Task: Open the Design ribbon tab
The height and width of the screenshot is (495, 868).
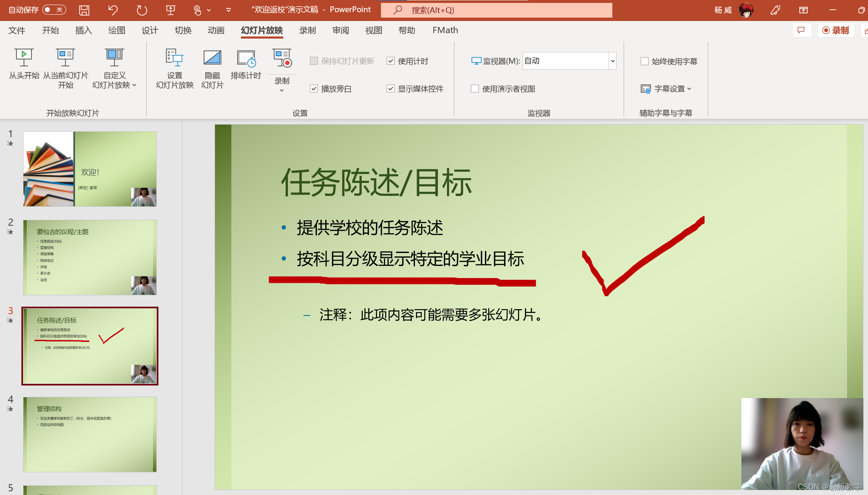Action: [150, 30]
